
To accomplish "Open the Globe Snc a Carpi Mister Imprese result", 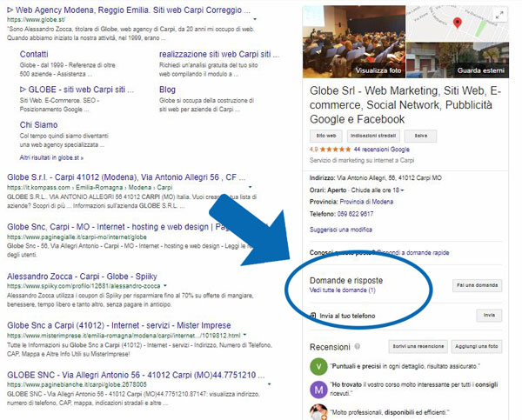I will 119,325.
